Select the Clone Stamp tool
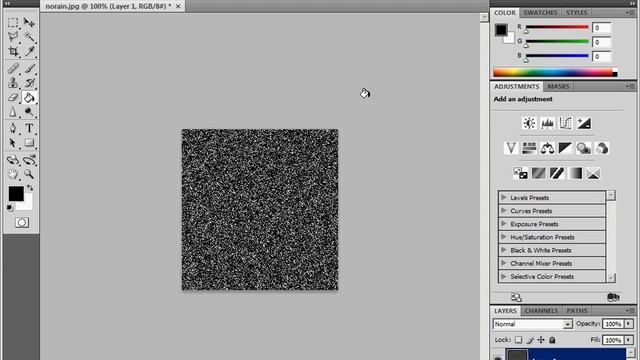Image resolution: width=640 pixels, height=360 pixels. click(x=13, y=83)
